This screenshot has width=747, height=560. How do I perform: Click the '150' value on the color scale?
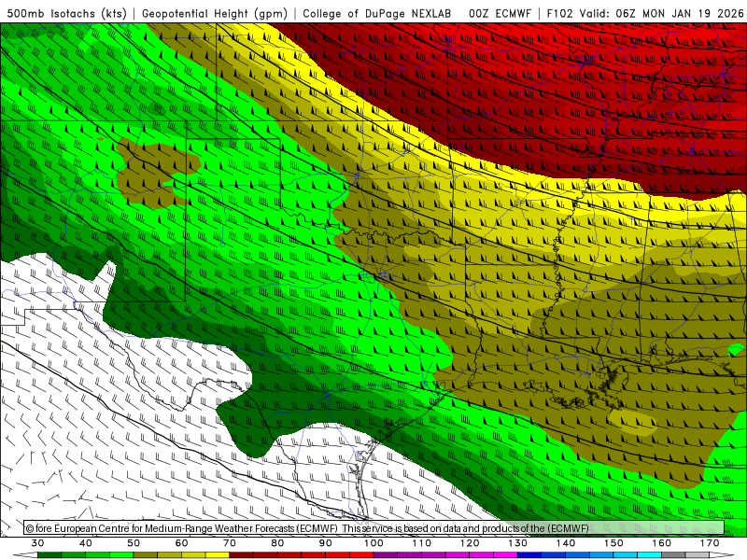(x=613, y=543)
